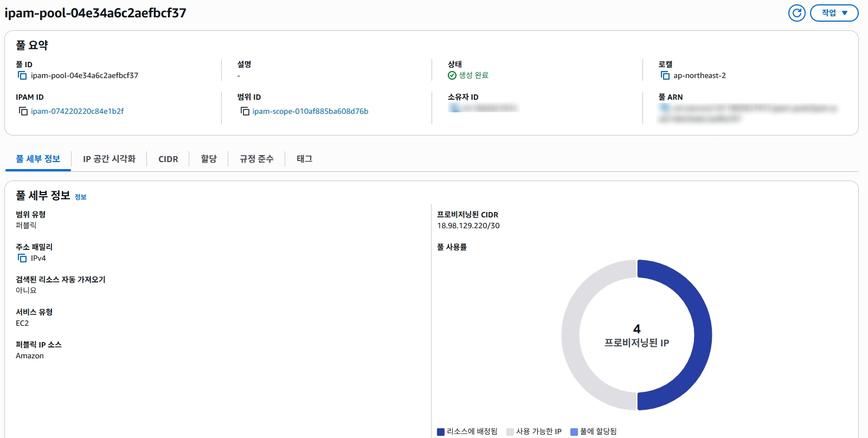Open the ipam-scope-010af885ba608d76b link
The height and width of the screenshot is (438, 868).
[x=310, y=111]
